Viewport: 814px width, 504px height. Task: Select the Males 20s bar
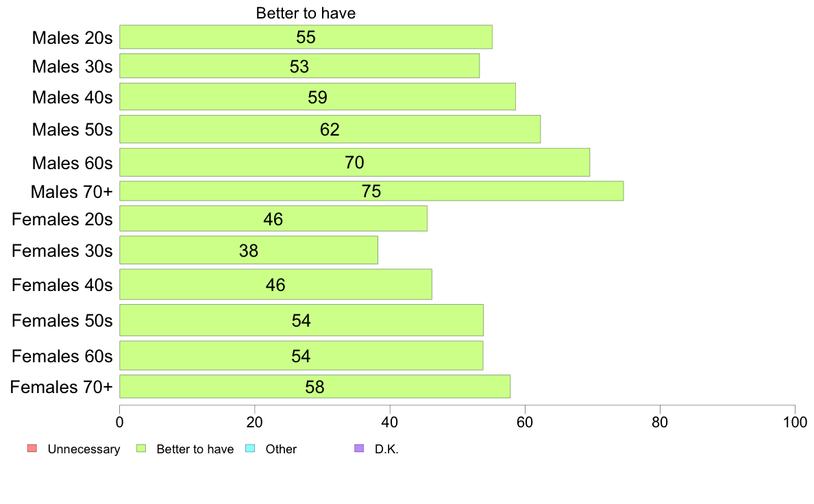pos(306,37)
